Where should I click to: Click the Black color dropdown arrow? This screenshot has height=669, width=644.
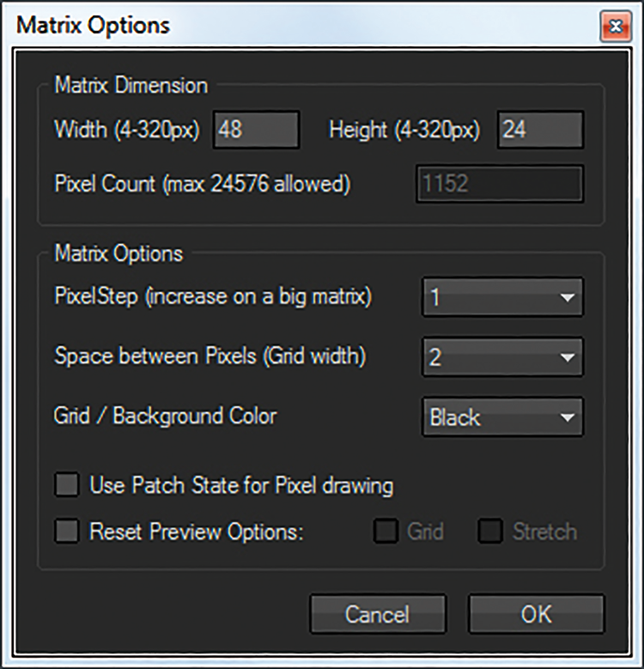[x=568, y=417]
